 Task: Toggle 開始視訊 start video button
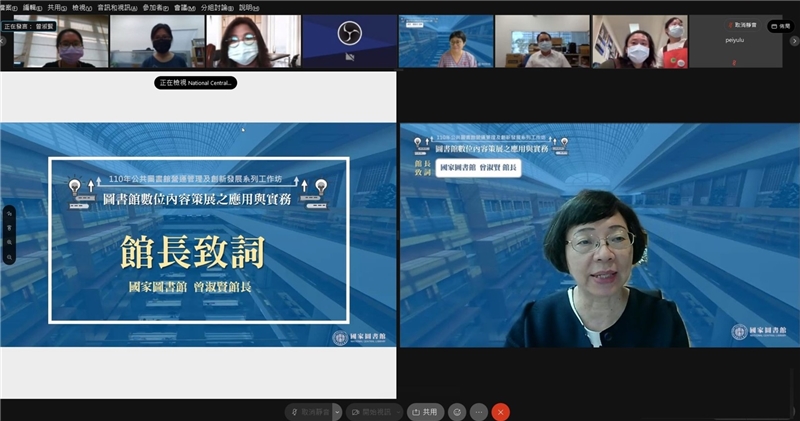370,412
